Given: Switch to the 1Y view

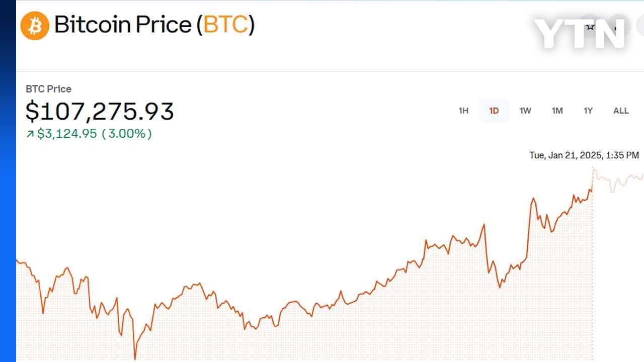Looking at the screenshot, I should pyautogui.click(x=588, y=111).
